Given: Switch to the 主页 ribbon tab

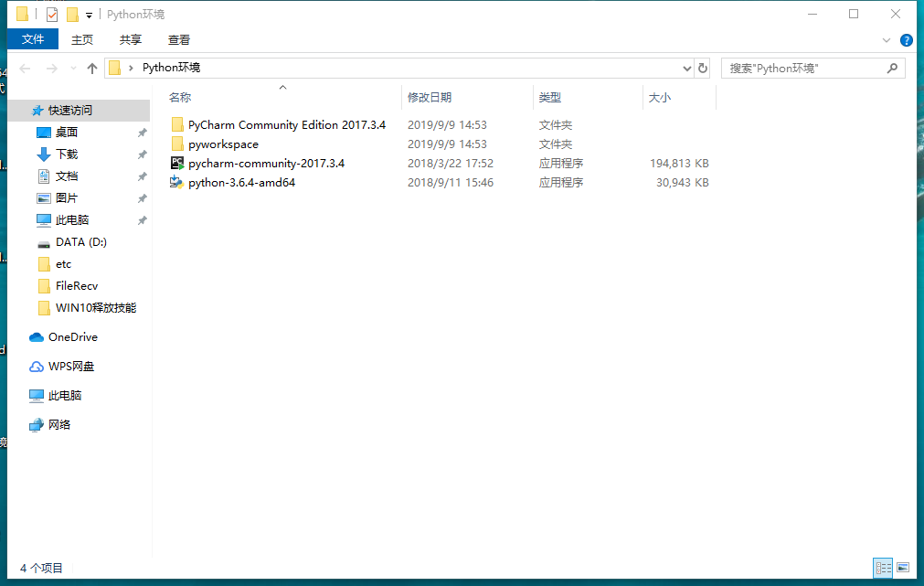Looking at the screenshot, I should click(82, 39).
